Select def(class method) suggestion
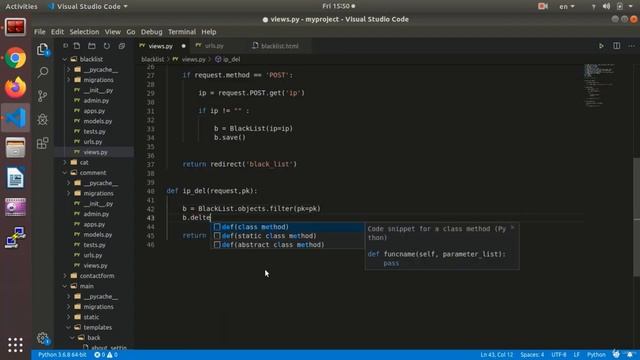The image size is (640, 360). (x=287, y=227)
